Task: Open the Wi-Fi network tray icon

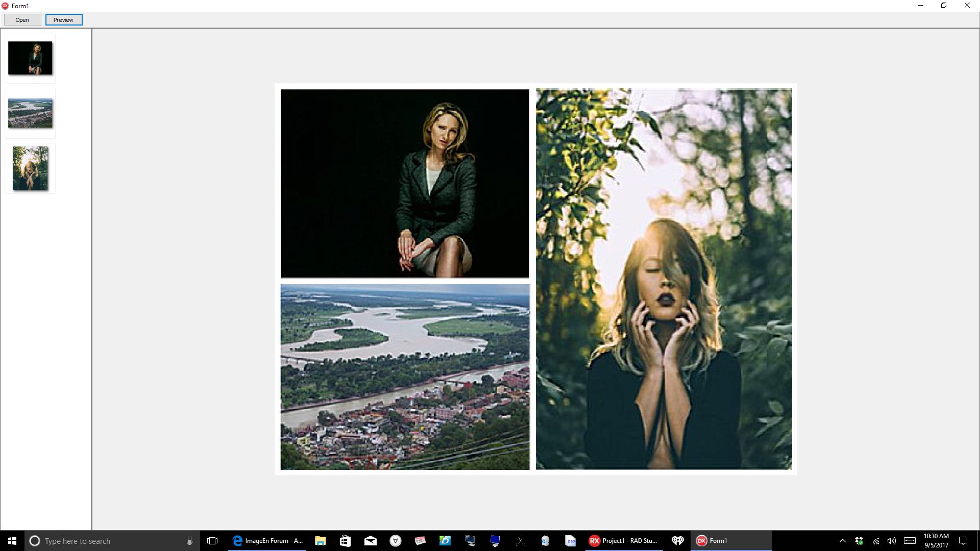Action: (x=876, y=541)
